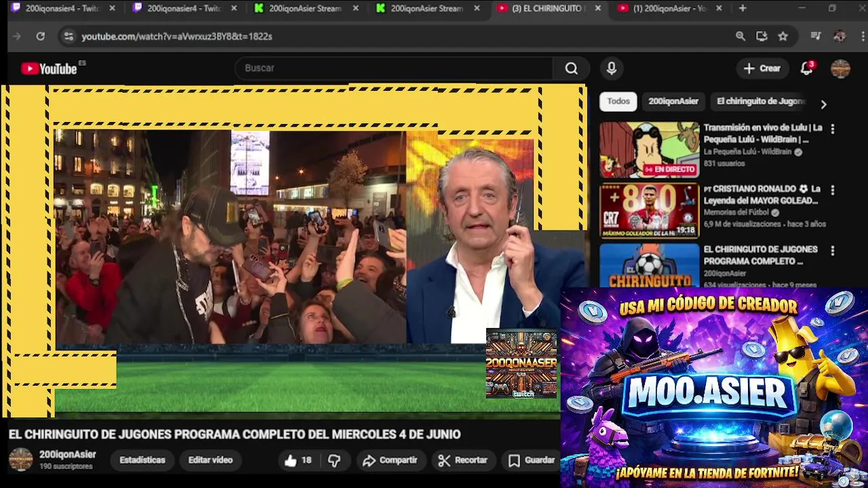Show next filter chips with arrow

tap(823, 104)
